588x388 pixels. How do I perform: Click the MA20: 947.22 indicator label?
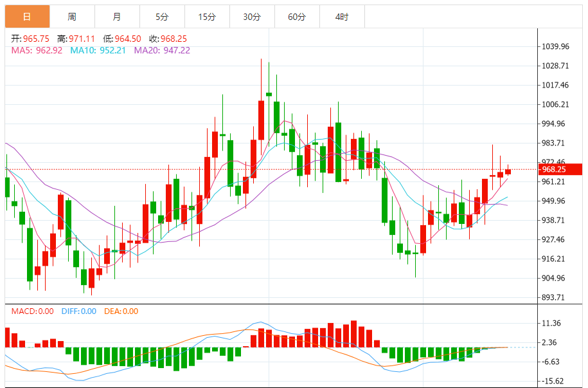click(x=162, y=50)
